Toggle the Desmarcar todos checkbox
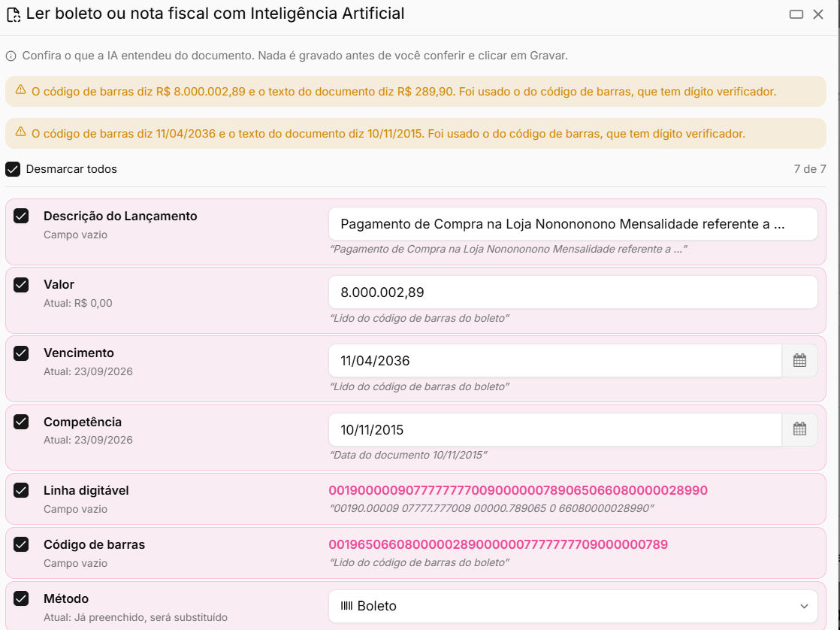840x630 pixels. click(x=13, y=169)
